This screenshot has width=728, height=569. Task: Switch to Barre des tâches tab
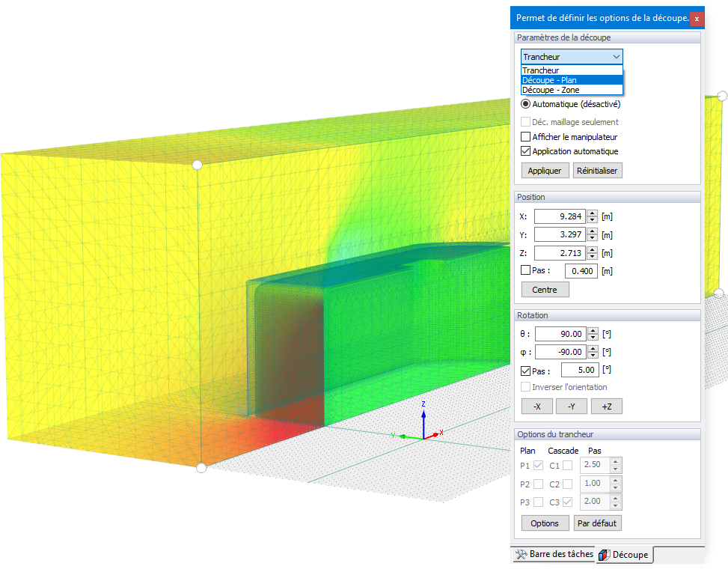click(554, 554)
